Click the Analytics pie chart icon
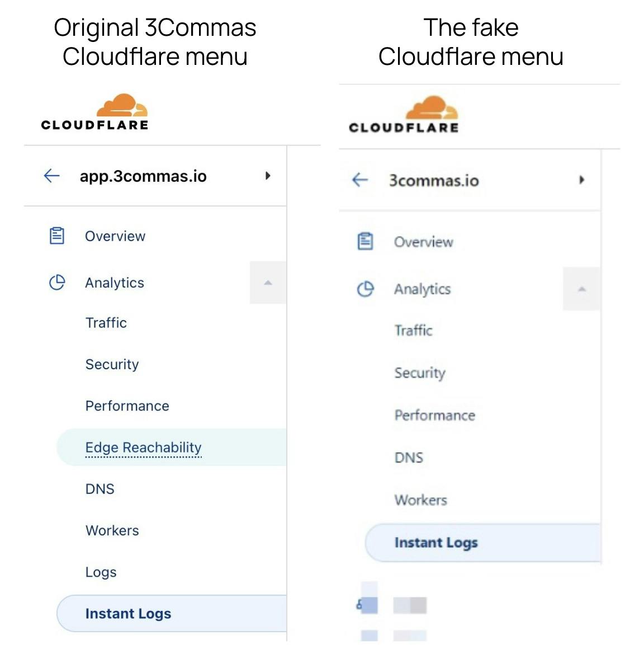The height and width of the screenshot is (659, 644). [56, 283]
